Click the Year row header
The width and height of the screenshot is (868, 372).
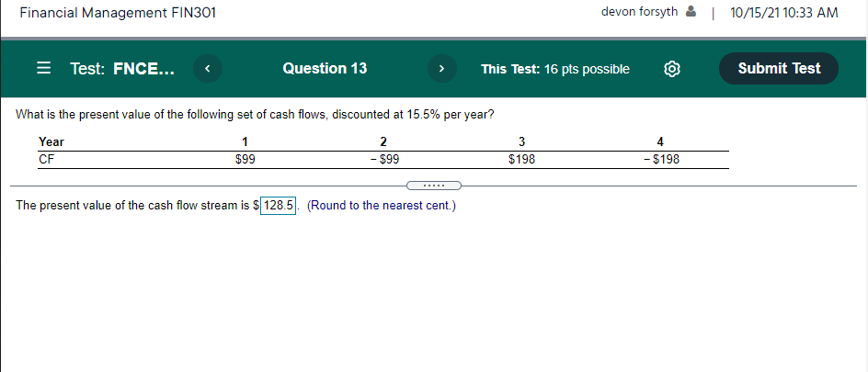pyautogui.click(x=51, y=141)
